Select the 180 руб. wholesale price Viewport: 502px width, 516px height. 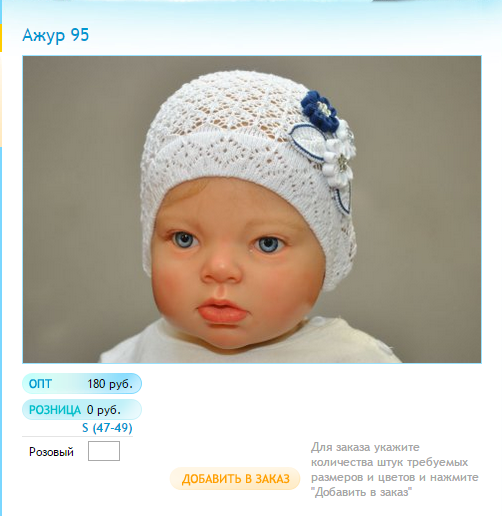110,384
